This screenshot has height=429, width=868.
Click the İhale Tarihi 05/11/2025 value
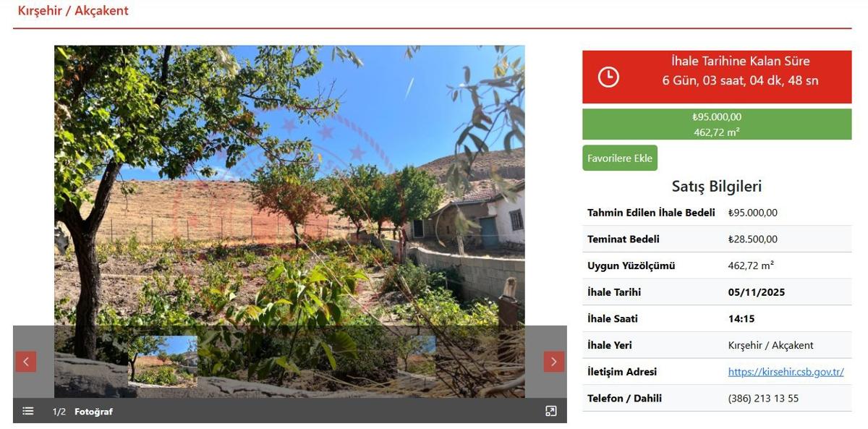756,292
